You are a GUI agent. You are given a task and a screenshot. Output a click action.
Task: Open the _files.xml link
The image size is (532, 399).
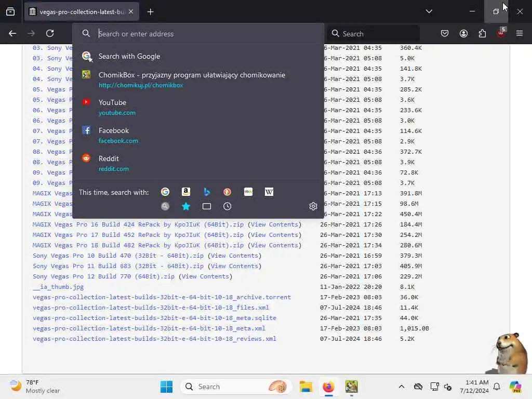151,308
